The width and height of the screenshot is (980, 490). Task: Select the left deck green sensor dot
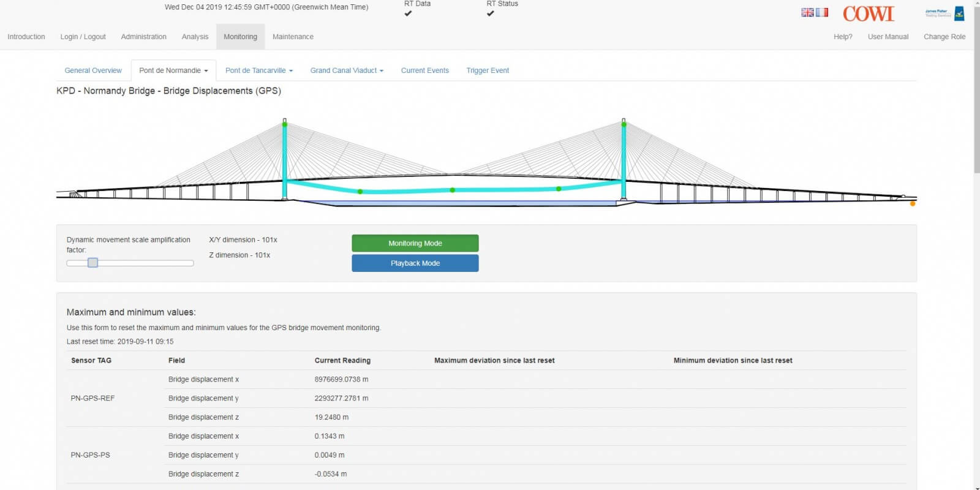(x=360, y=192)
